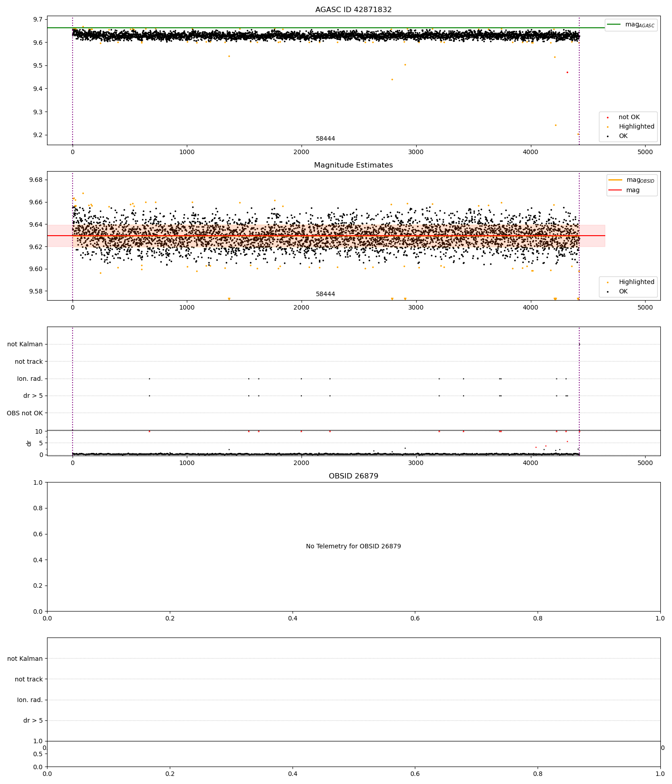Click the 0.5 tick label in bottom plot
The image size is (672, 784).
coord(38,754)
